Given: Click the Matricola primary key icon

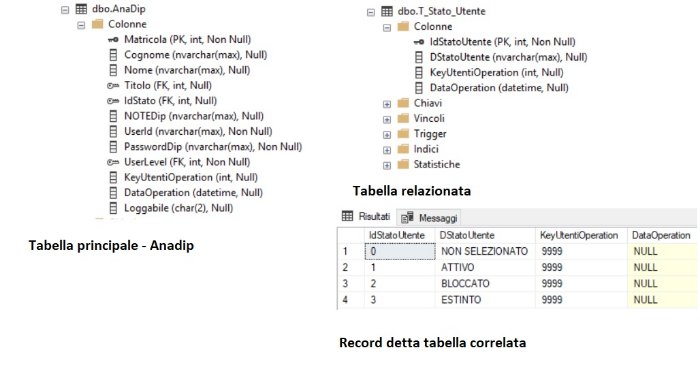Looking at the screenshot, I should click(113, 40).
